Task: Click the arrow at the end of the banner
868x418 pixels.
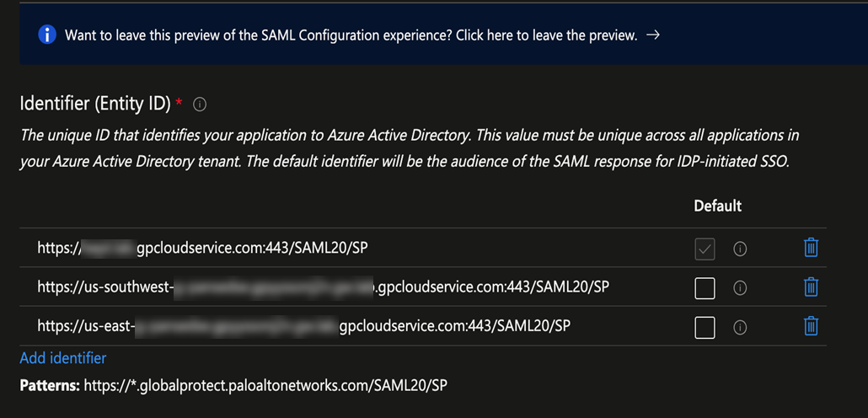Action: [651, 35]
